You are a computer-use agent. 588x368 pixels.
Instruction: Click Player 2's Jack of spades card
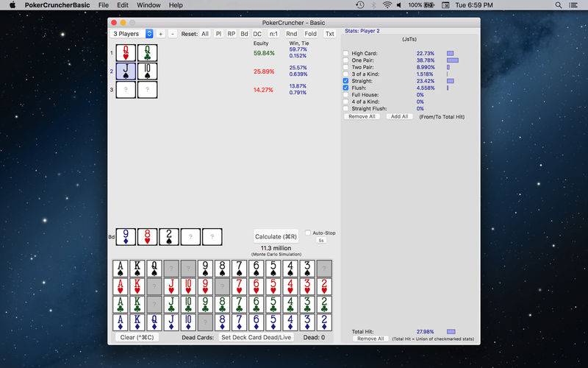click(126, 71)
